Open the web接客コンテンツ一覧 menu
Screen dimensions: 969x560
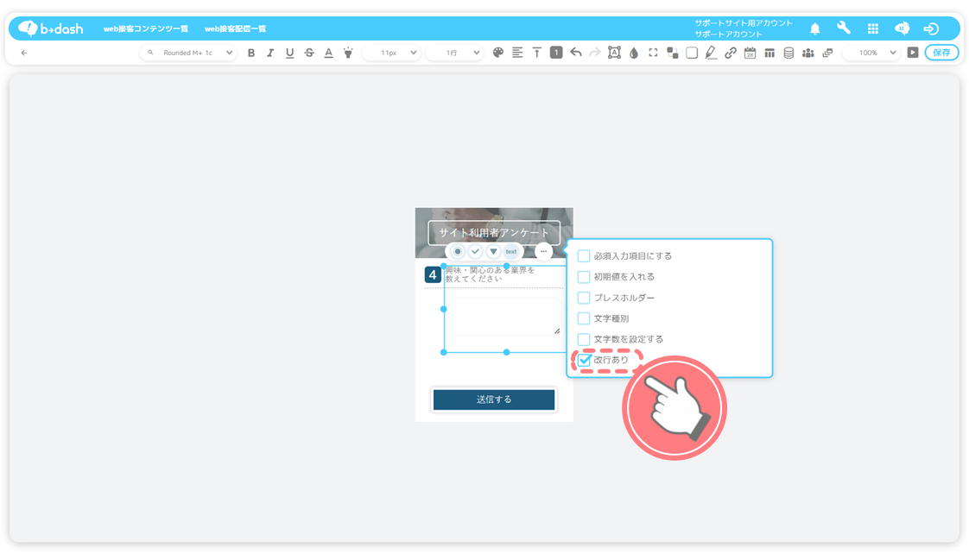pos(145,29)
